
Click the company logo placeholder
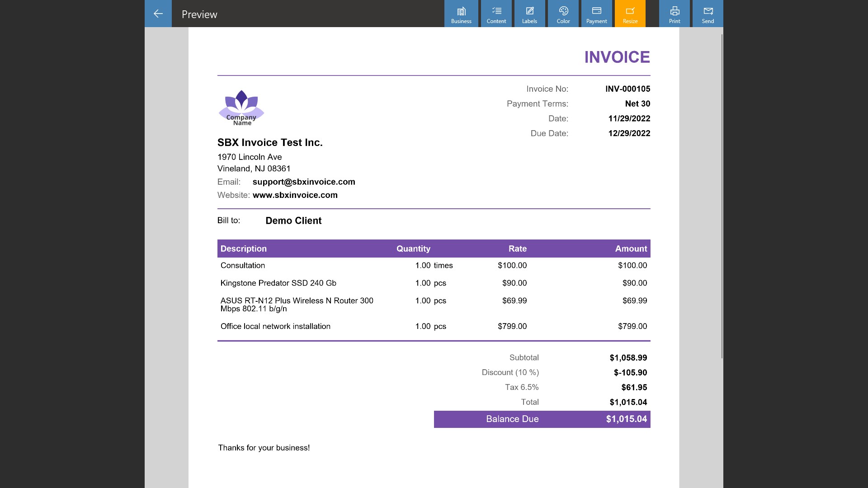coord(241,107)
